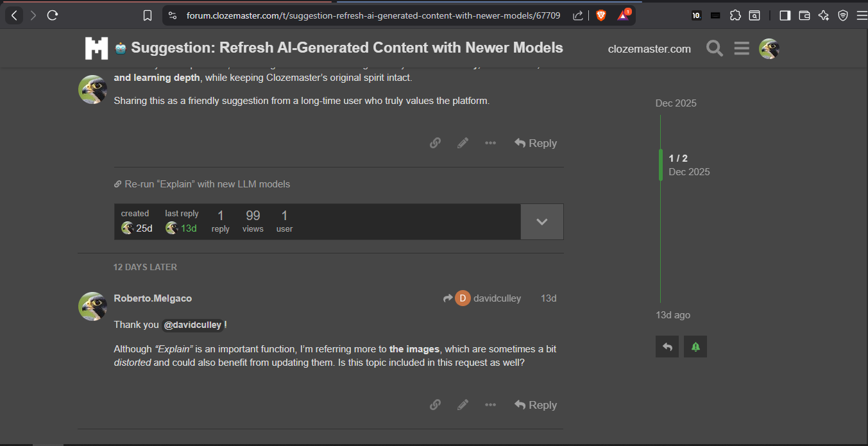Screen dimensions: 868x446
Task: Open linked topic Re-run "Explain" with new LLM models
Action: pyautogui.click(x=207, y=184)
